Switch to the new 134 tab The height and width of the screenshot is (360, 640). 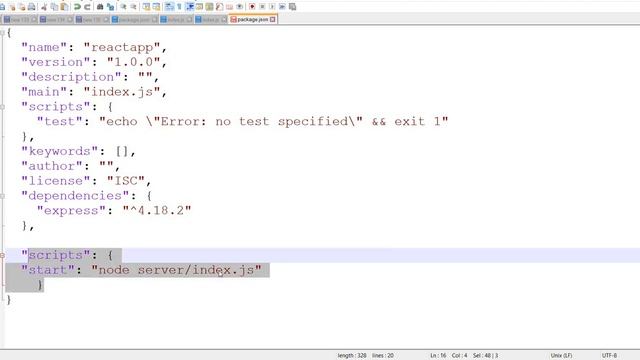(56, 20)
